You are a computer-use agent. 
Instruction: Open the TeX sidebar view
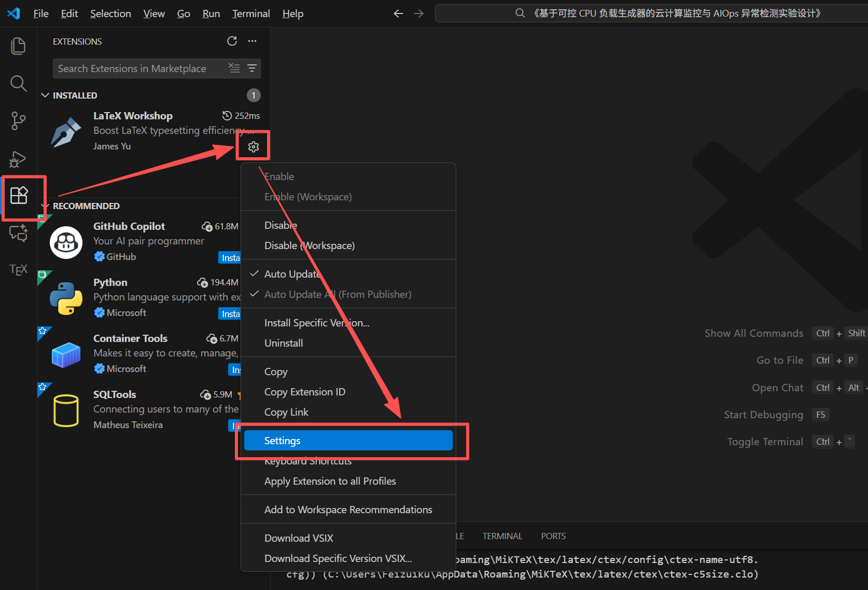coord(18,269)
